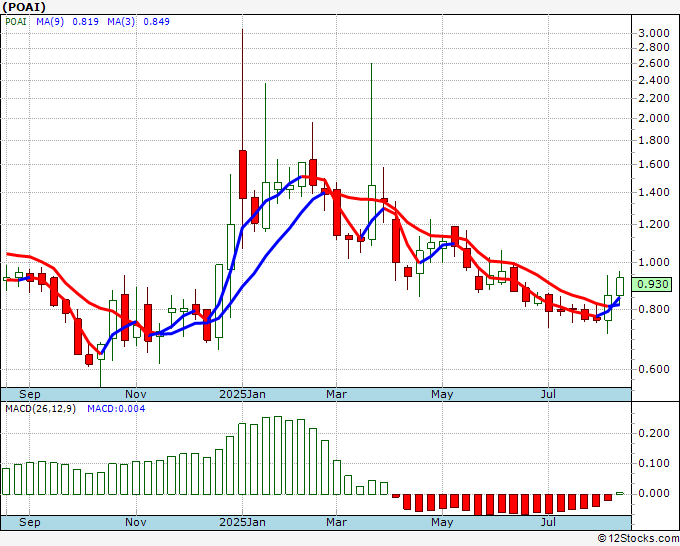Click the 0.600 price axis label
The width and height of the screenshot is (680, 546).
(653, 369)
